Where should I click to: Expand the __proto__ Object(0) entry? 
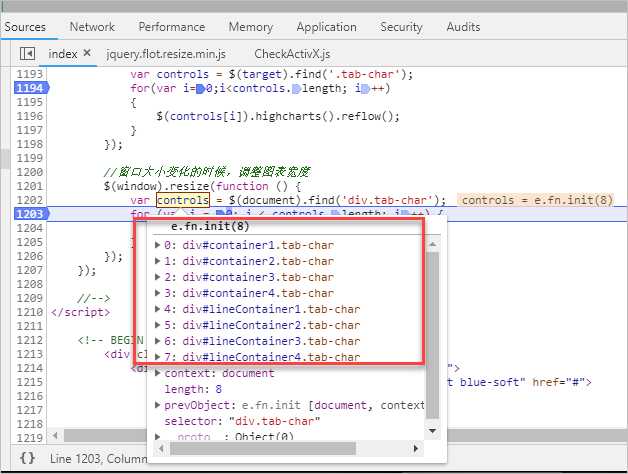tap(158, 436)
